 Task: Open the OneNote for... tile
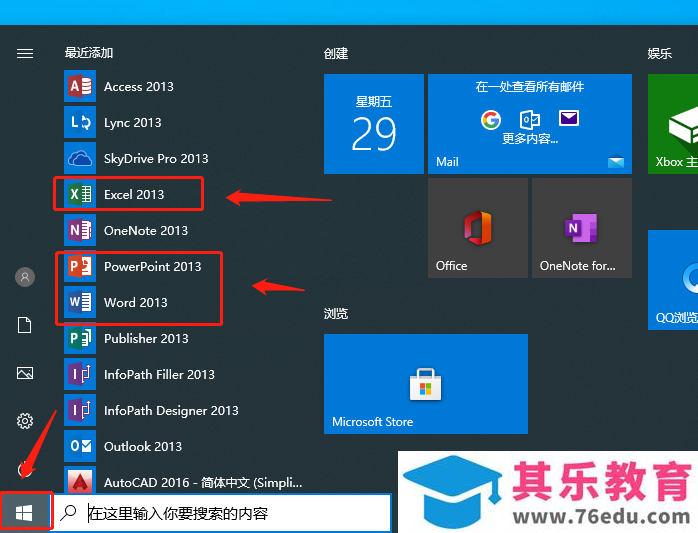(x=582, y=228)
